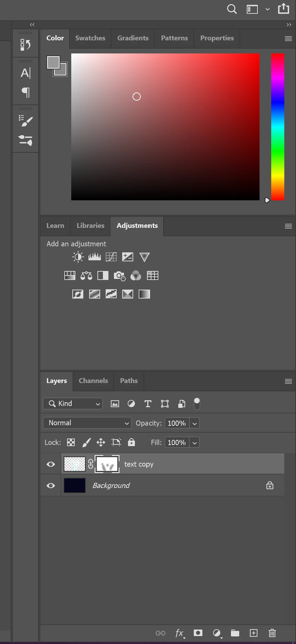Click the foreground color swatch
Screen dimensions: 296x644
click(x=53, y=62)
